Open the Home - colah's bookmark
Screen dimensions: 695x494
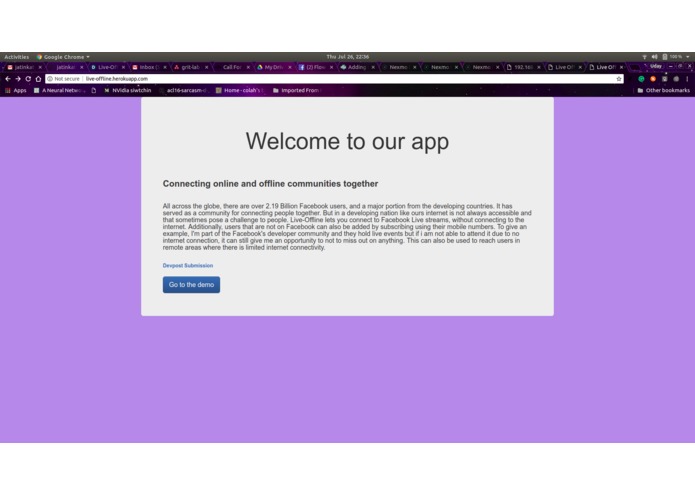pyautogui.click(x=240, y=90)
